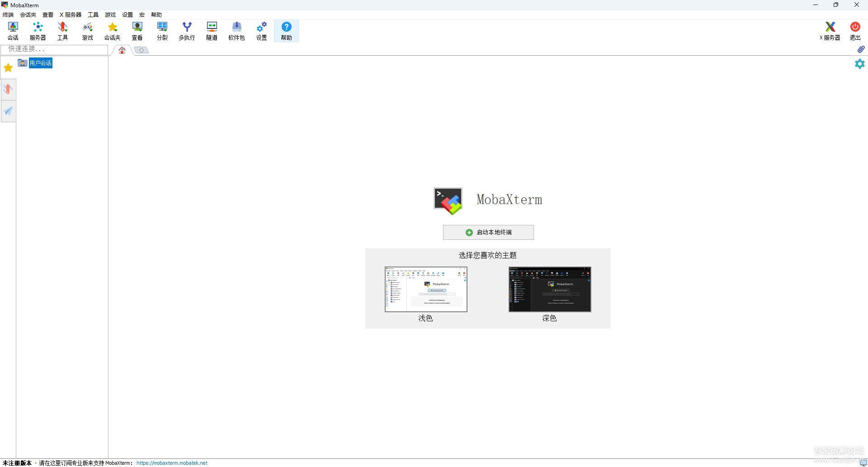Click the 退出 (Exit) power icon
Viewport: 868px width, 467px height.
pyautogui.click(x=855, y=31)
